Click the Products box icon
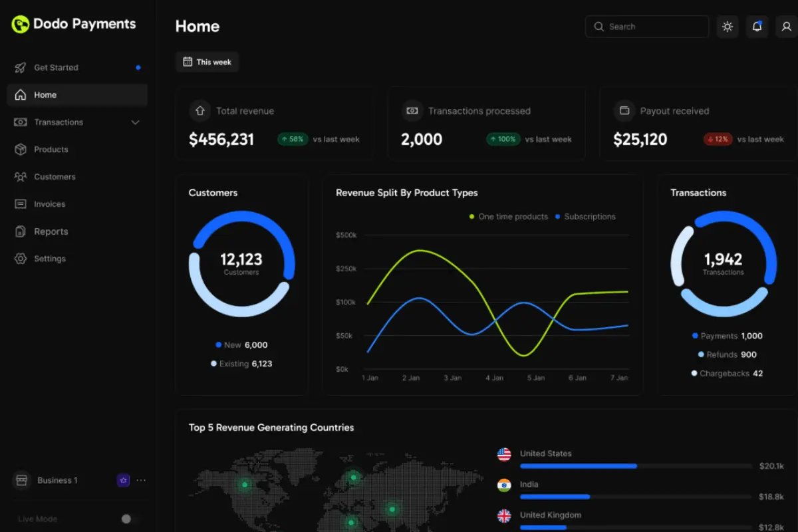 click(21, 150)
